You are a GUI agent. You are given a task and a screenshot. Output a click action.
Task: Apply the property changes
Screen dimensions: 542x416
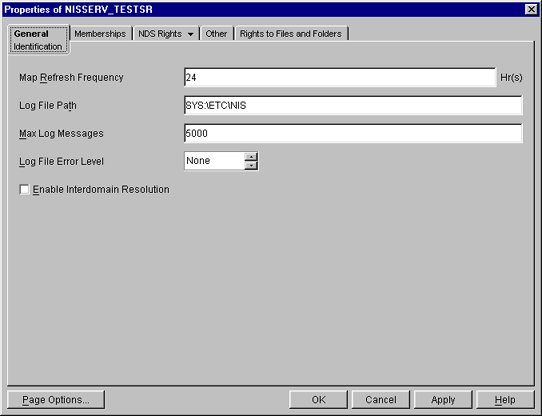[443, 400]
